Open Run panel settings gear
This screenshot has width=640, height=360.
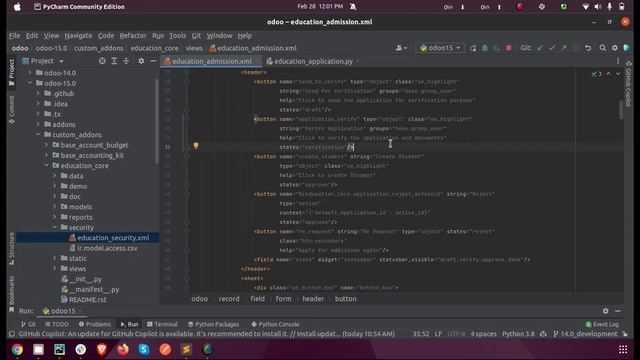coord(605,311)
